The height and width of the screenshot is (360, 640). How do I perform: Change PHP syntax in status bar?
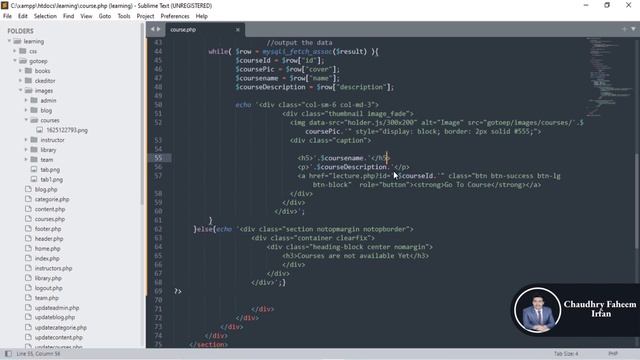pyautogui.click(x=613, y=353)
